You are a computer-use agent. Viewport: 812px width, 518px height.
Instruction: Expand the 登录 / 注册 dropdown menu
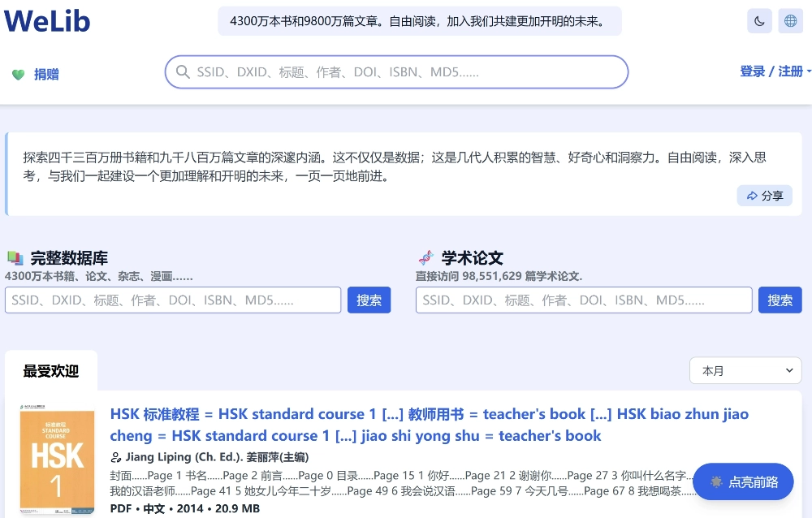(x=775, y=71)
